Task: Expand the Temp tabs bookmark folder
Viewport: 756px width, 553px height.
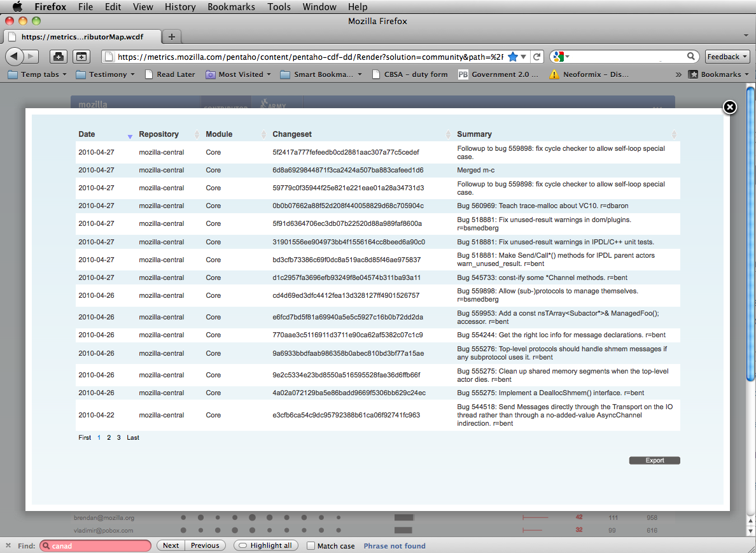Action: pos(34,74)
